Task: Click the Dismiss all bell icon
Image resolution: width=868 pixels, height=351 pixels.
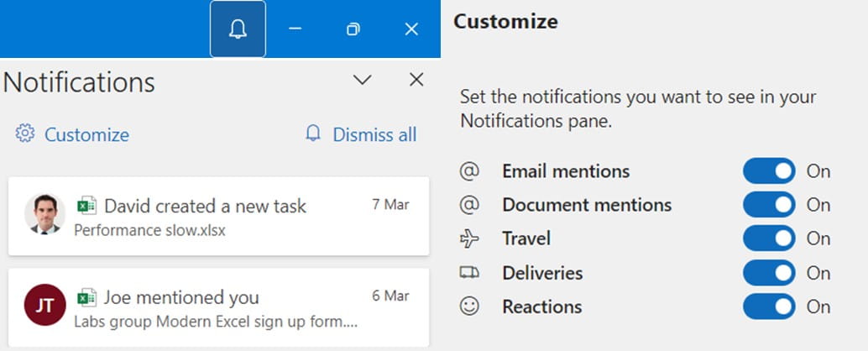Action: (x=313, y=134)
